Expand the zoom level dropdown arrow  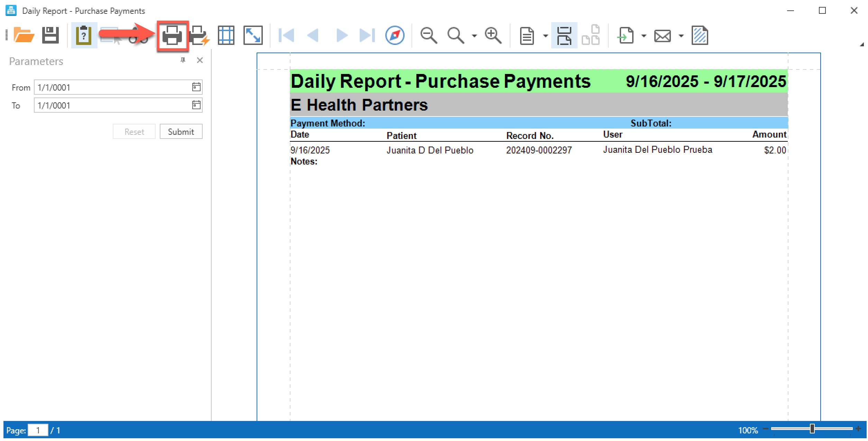[474, 36]
